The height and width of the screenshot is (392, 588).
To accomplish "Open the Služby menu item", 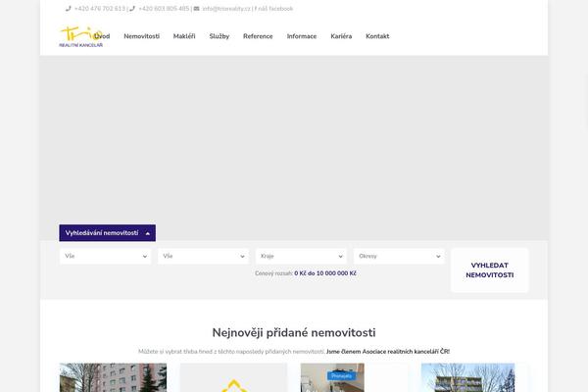I will coord(220,36).
